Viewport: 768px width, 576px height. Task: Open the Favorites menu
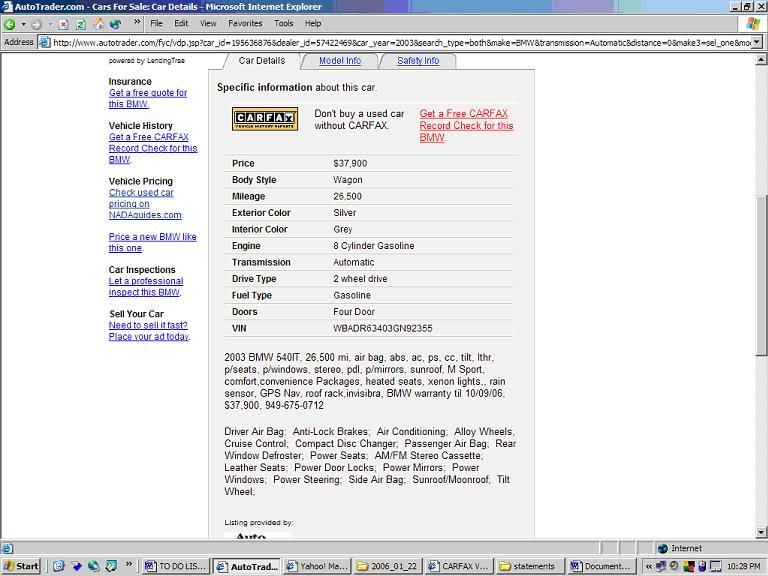245,23
